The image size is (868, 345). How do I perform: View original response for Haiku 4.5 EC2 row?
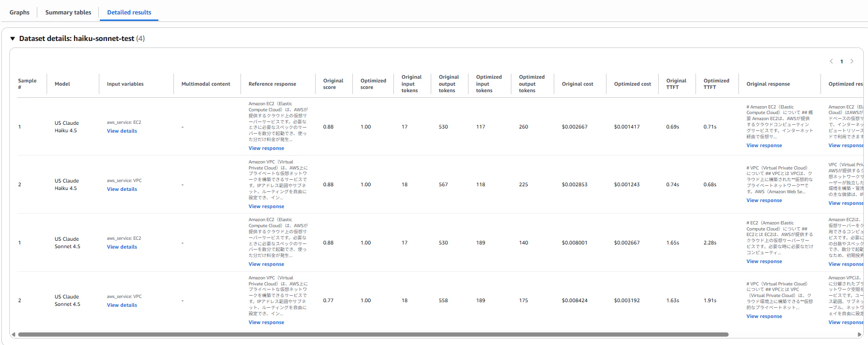[x=764, y=145]
